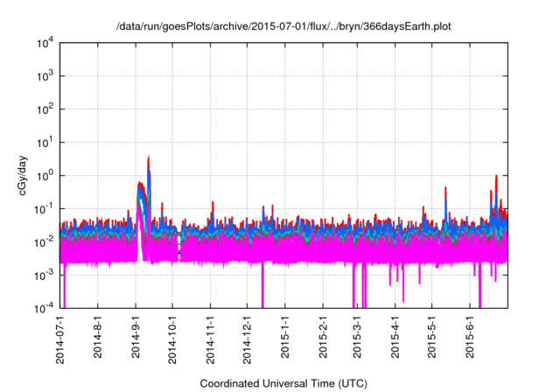Click the white data gap near 2014-10-1
The width and height of the screenshot is (560, 392).
click(179, 245)
